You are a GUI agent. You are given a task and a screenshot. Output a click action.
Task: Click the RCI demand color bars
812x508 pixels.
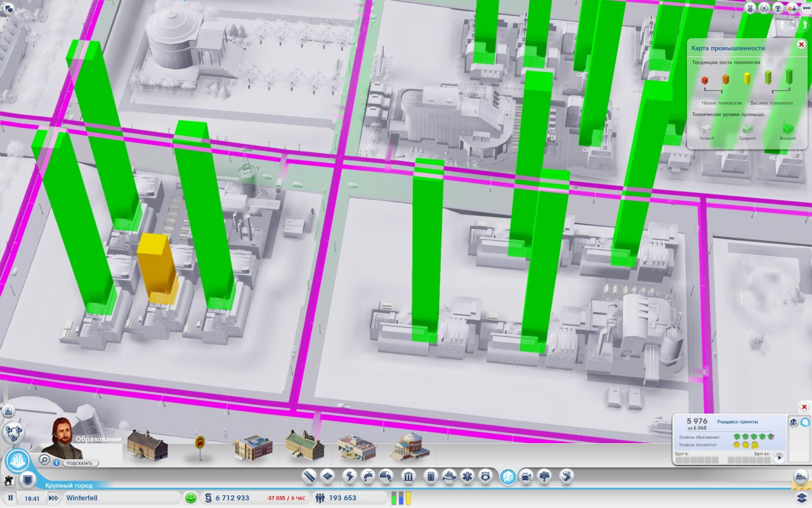[x=401, y=498]
